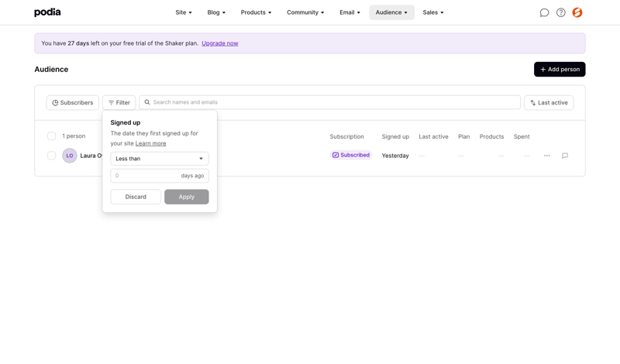Expand the Blog menu
Screen dimensions: 620x364
click(x=216, y=12)
